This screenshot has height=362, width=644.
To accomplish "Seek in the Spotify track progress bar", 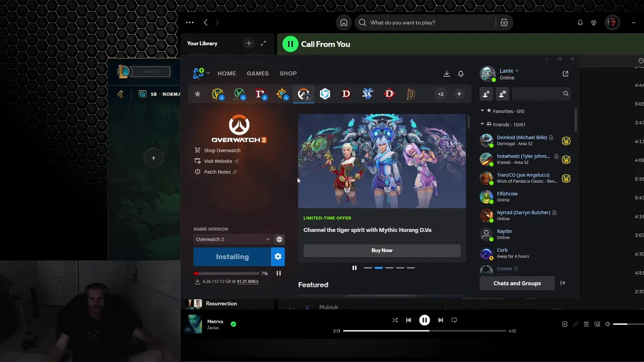I will 425,331.
